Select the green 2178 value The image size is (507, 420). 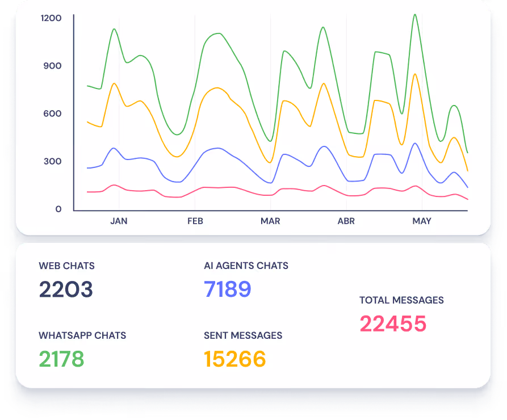click(61, 359)
